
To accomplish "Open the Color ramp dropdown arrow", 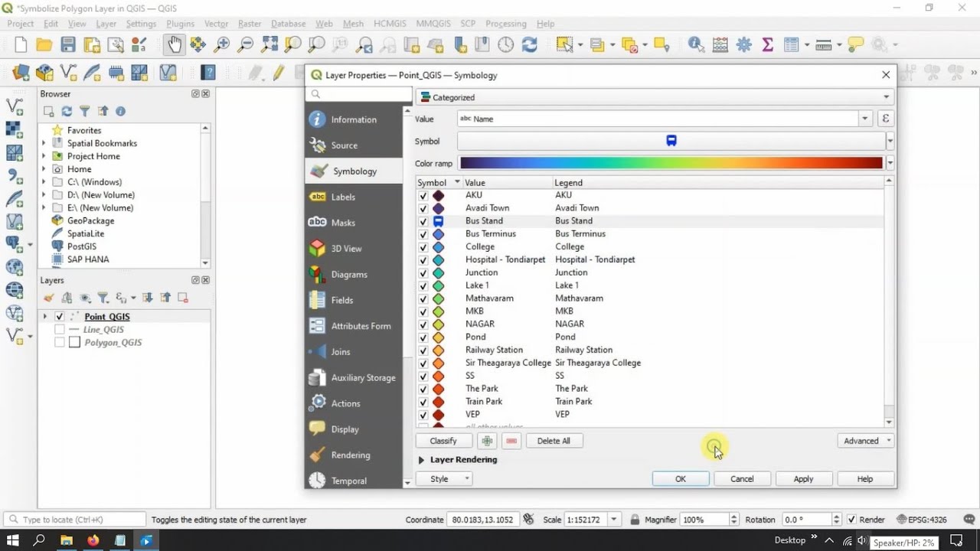I will tap(890, 163).
